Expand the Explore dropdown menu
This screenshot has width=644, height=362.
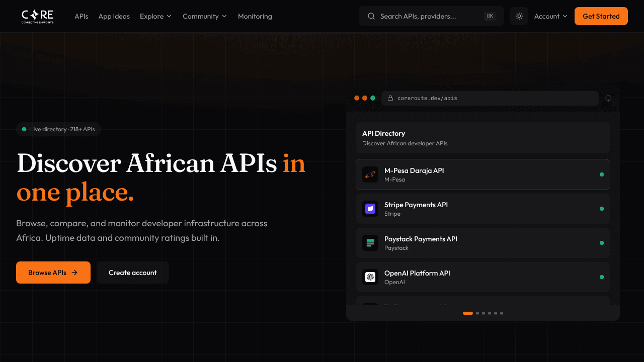click(x=155, y=16)
